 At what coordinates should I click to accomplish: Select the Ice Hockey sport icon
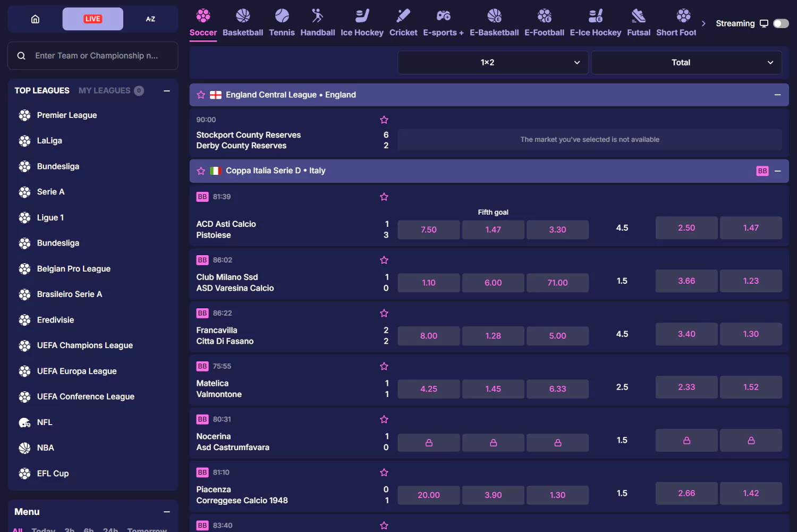point(362,15)
